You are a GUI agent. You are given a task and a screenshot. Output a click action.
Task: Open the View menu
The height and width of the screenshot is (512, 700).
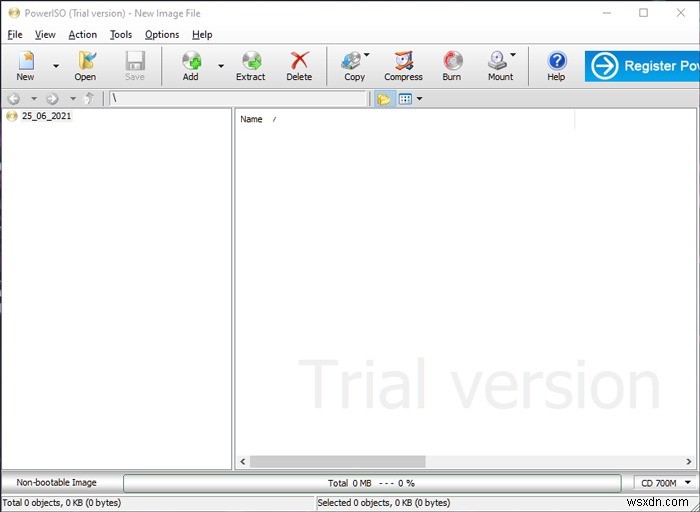tap(45, 34)
